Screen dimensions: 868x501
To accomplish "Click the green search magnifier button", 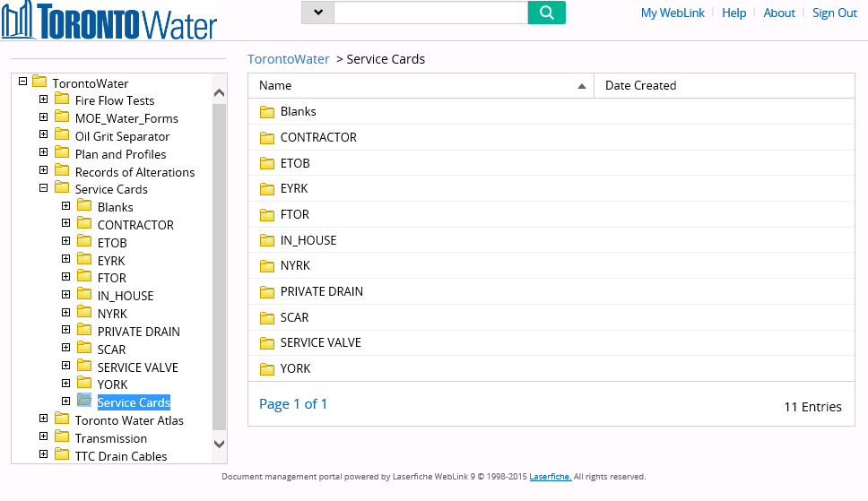I will [546, 13].
